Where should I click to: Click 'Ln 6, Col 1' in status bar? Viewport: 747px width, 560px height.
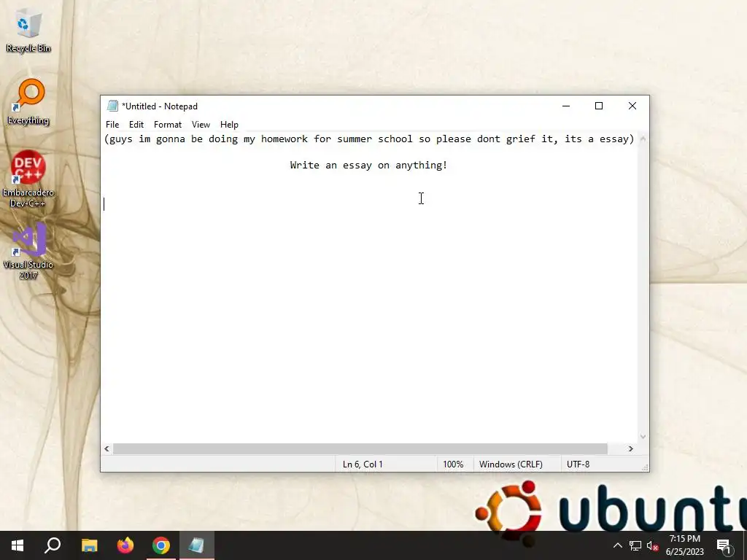tap(363, 464)
